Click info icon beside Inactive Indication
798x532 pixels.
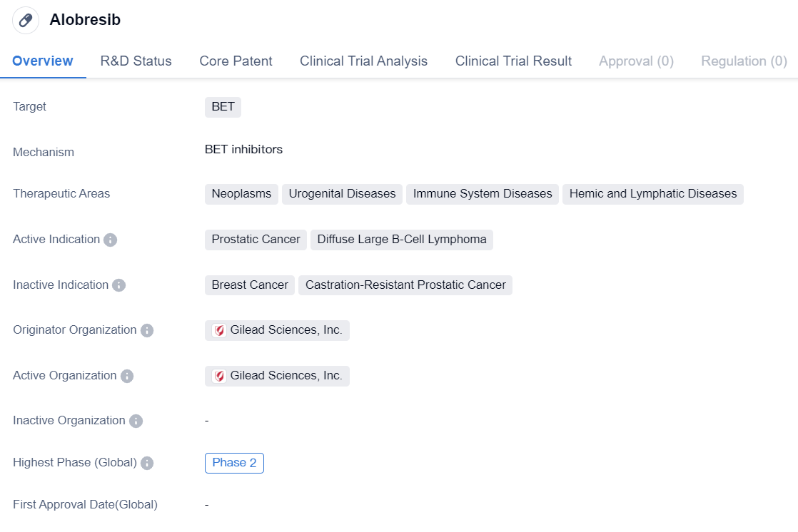118,285
